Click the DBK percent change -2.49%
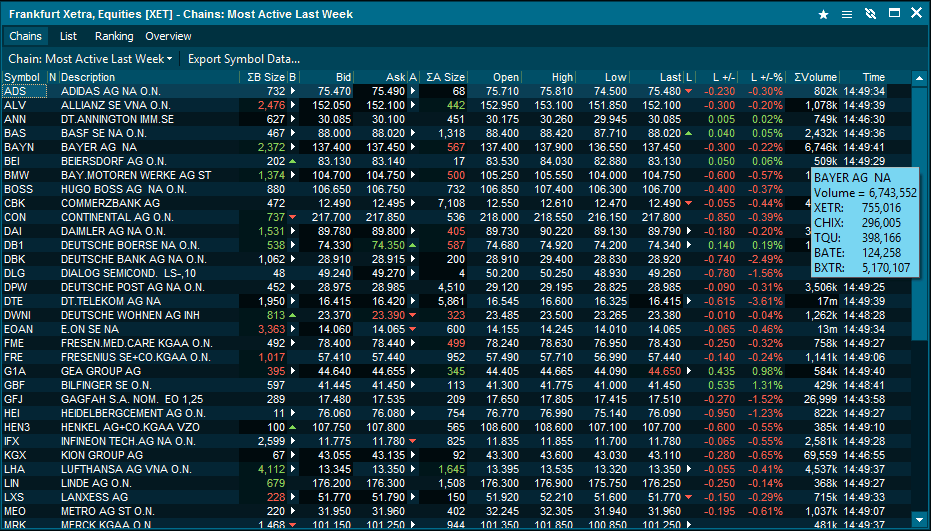This screenshot has width=931, height=531. point(765,259)
